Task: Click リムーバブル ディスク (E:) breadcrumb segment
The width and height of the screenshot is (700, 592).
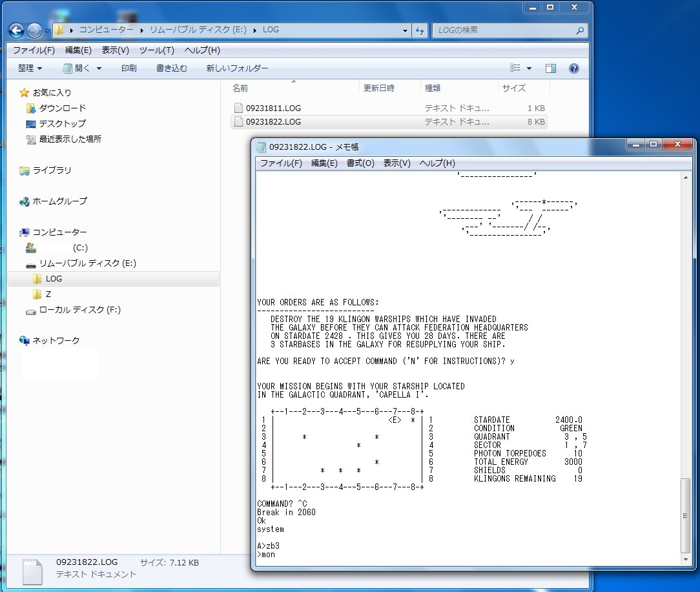Action: click(198, 30)
